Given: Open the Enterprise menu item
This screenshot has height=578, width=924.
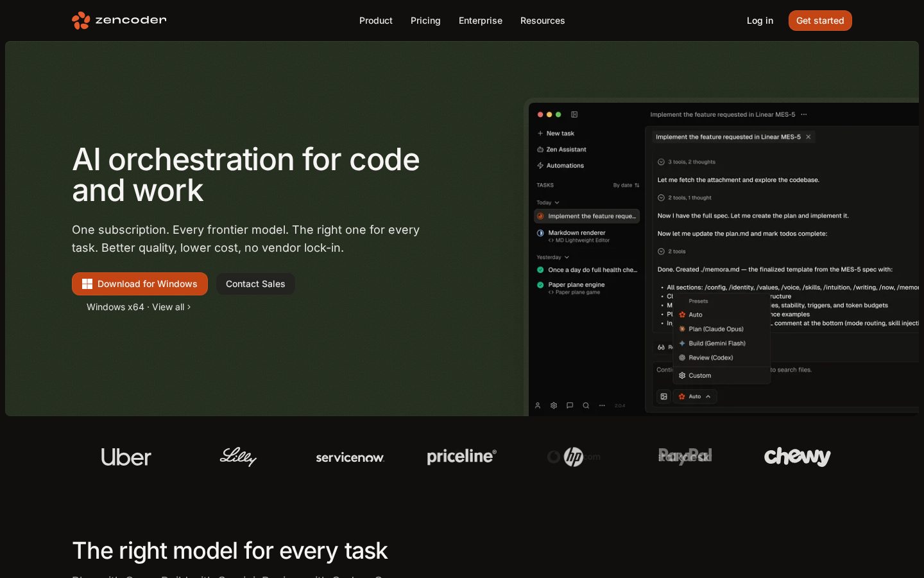Looking at the screenshot, I should click(x=481, y=21).
